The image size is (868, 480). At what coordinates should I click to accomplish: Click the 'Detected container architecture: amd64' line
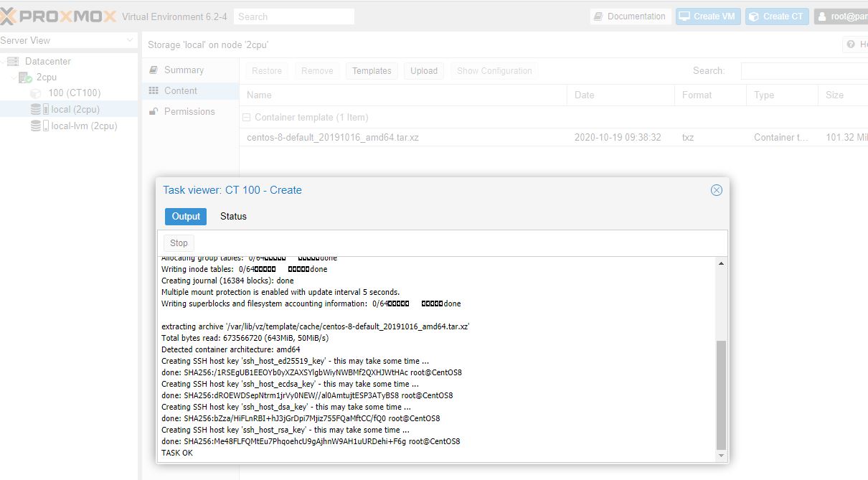[231, 350]
